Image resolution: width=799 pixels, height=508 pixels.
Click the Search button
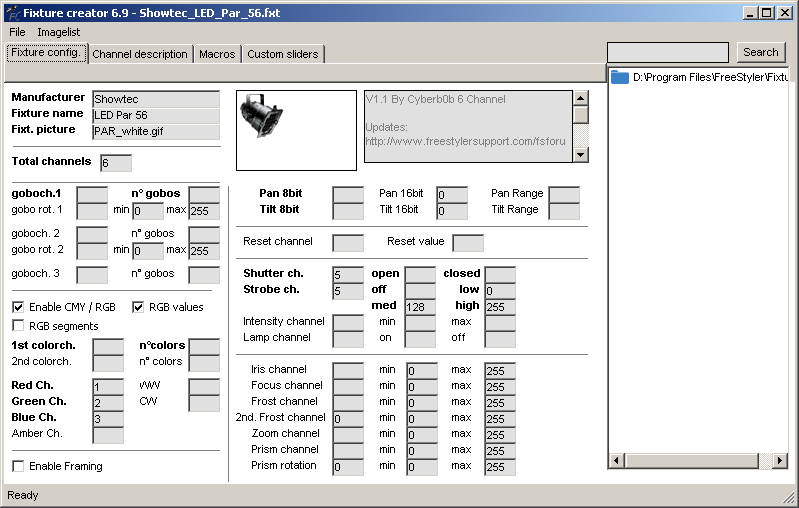(x=761, y=52)
